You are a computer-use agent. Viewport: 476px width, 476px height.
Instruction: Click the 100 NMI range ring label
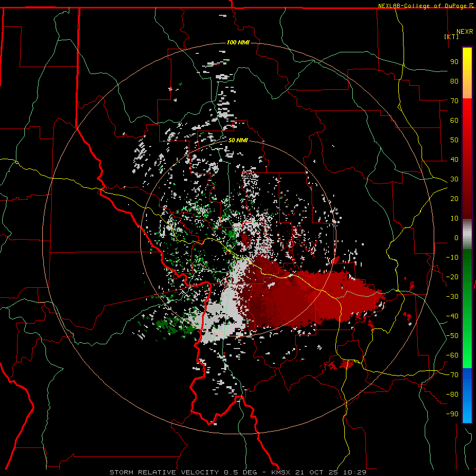pos(238,42)
